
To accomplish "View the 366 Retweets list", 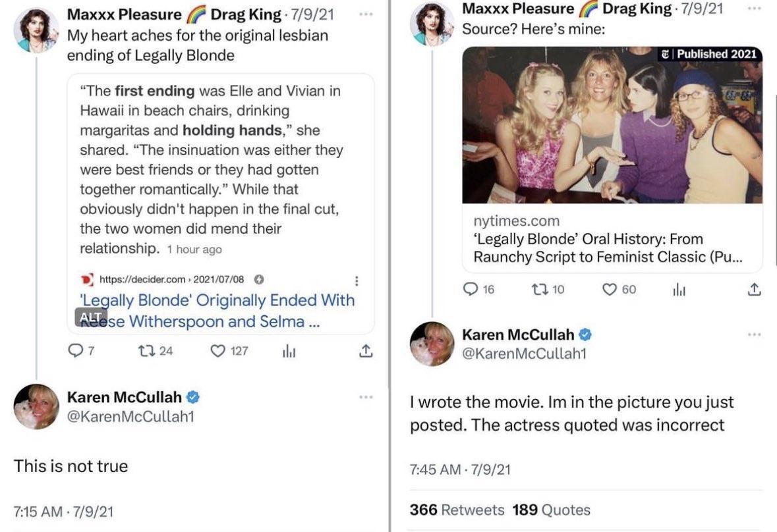I will pyautogui.click(x=457, y=510).
